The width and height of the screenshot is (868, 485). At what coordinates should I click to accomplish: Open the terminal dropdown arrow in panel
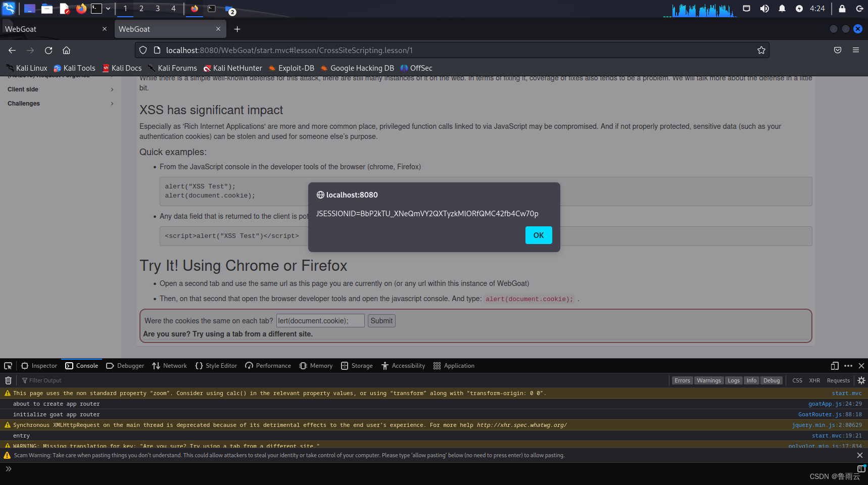[108, 8]
